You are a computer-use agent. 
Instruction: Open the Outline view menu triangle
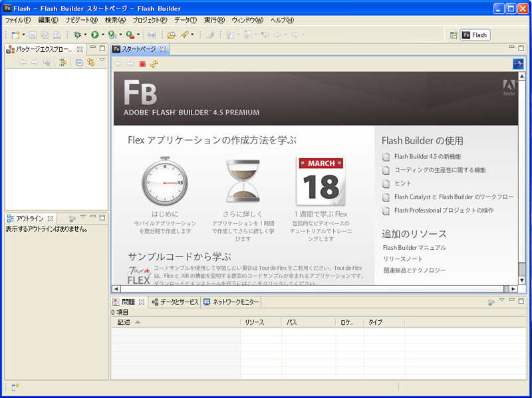click(x=83, y=217)
